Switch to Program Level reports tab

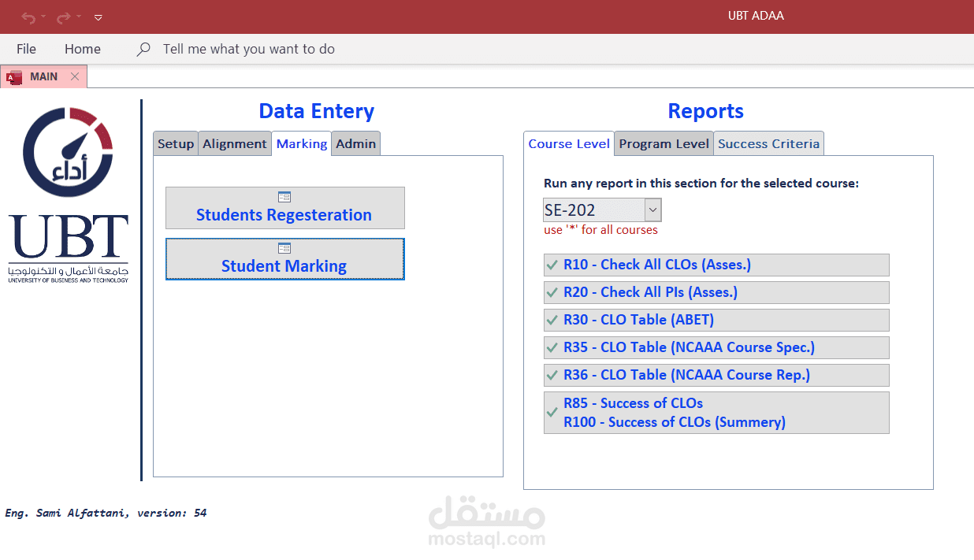click(664, 143)
